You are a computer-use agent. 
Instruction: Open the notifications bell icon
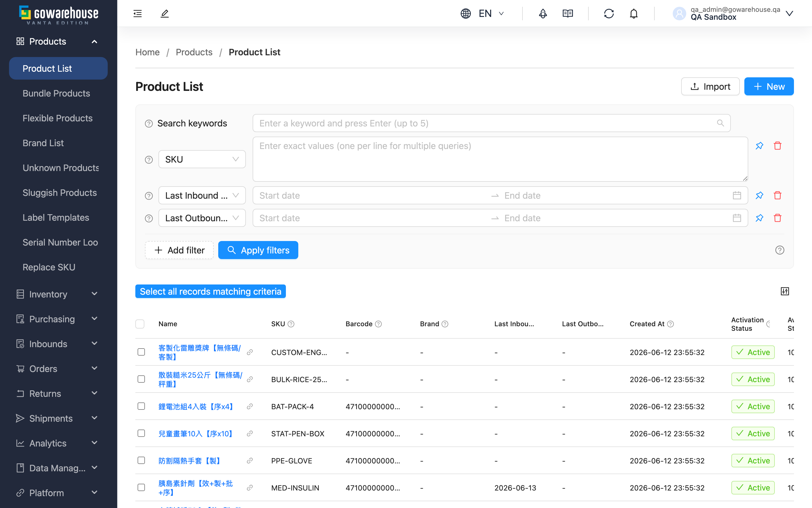(x=634, y=14)
